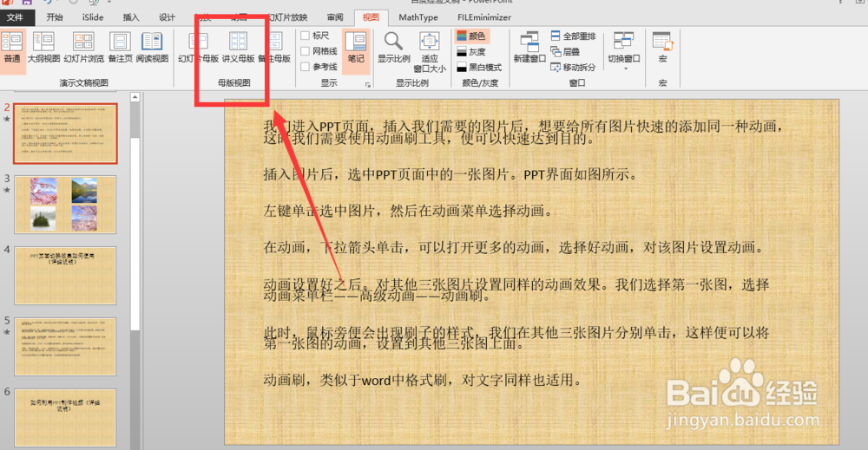
Task: Select Grayscale (灰度) mode
Action: (x=471, y=52)
